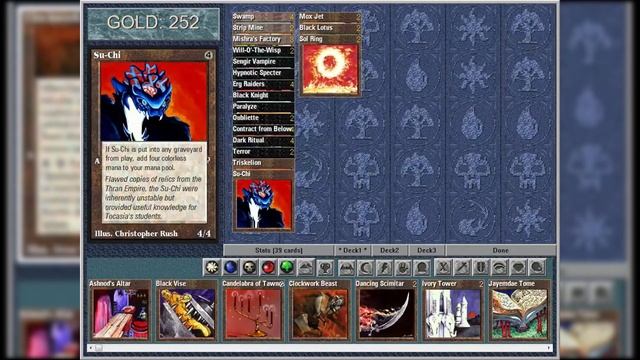Toggle the creature claw filter icon
The image size is (640, 360).
point(347,268)
